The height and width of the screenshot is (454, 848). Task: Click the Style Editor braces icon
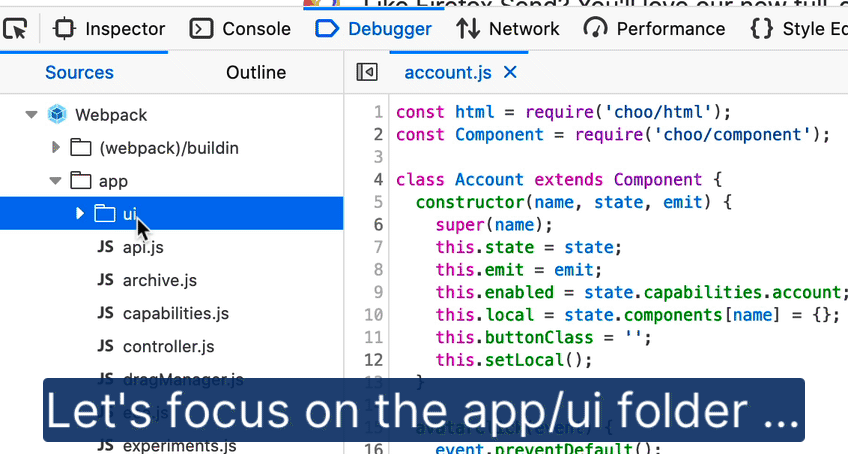(761, 29)
